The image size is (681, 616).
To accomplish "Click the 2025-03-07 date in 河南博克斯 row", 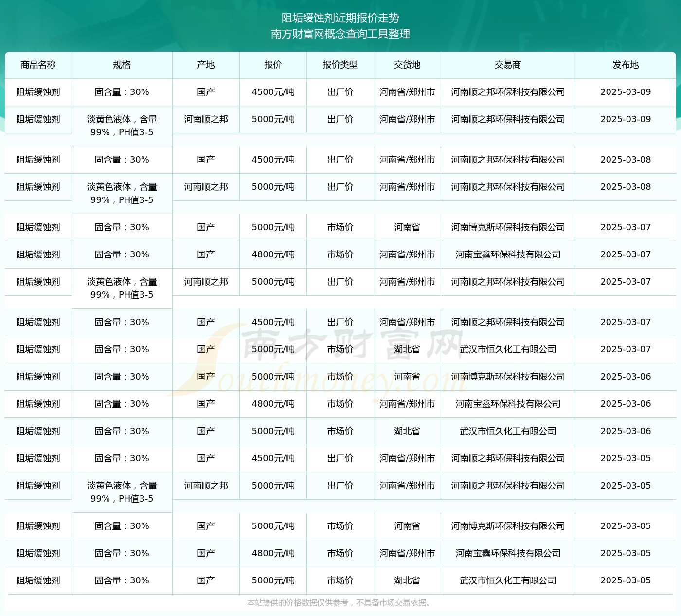I will [x=626, y=227].
